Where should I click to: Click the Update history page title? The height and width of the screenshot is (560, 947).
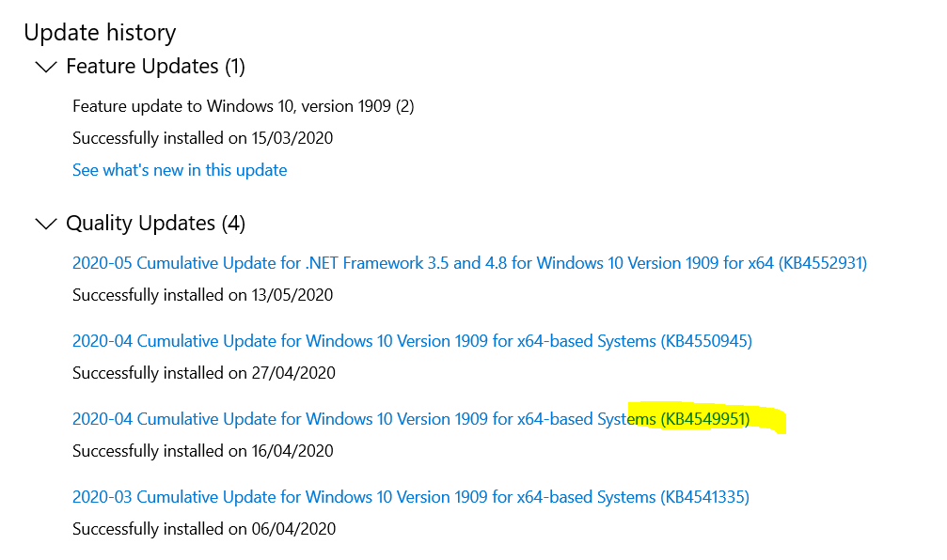click(100, 33)
